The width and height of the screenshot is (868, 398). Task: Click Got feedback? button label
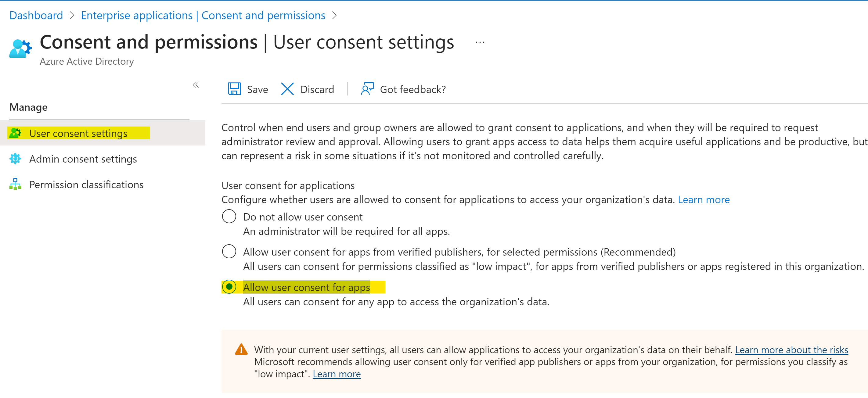pos(413,90)
